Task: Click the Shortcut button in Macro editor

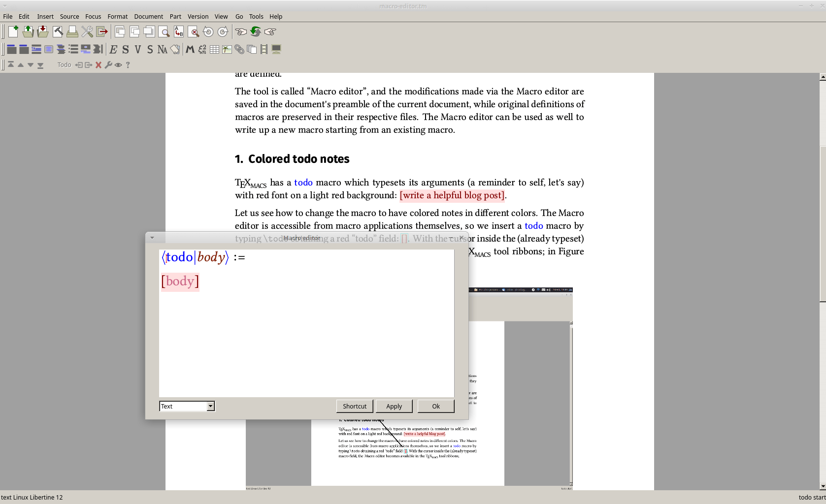Action: [355, 406]
